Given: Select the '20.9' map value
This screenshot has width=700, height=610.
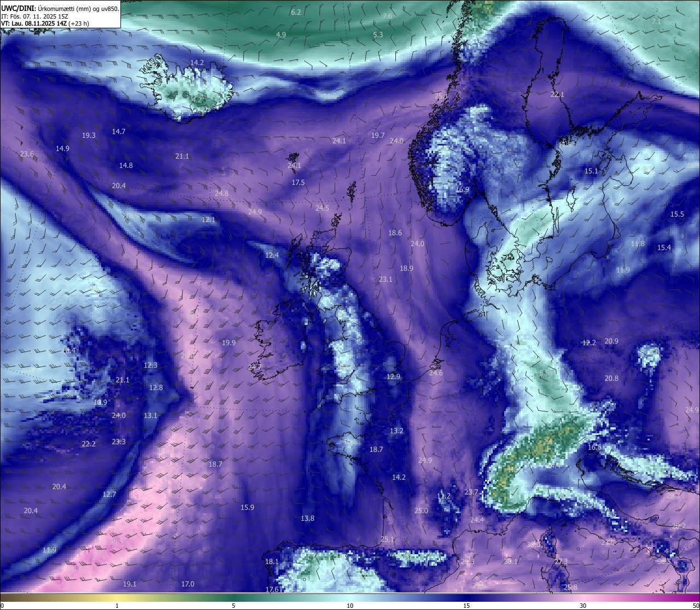Looking at the screenshot, I should tap(611, 341).
